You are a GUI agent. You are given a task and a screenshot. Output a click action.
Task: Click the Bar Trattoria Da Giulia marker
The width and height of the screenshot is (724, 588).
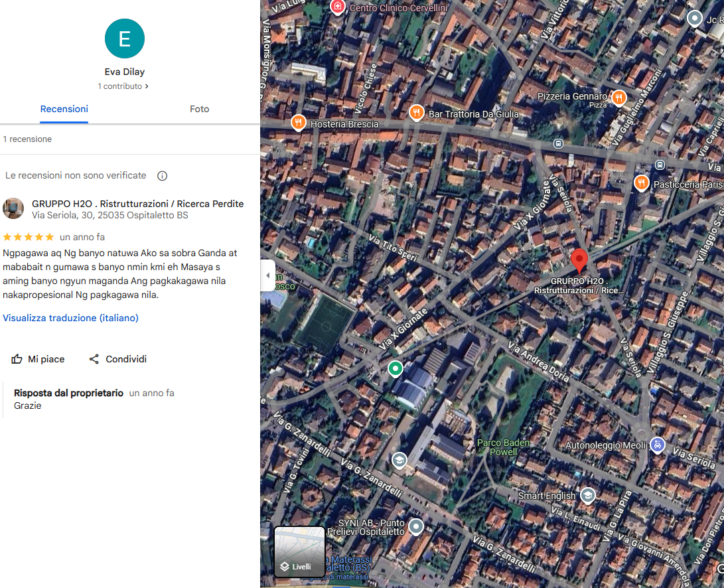click(x=417, y=112)
